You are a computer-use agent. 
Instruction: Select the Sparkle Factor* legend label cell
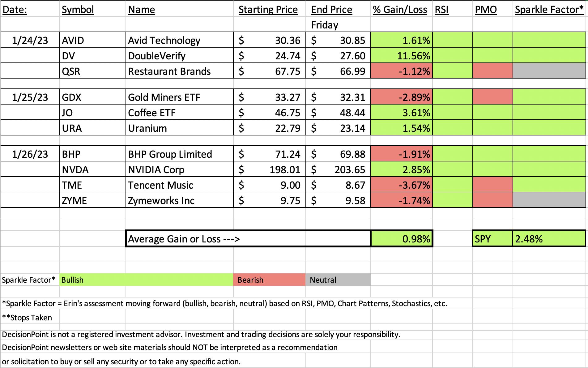pos(30,280)
